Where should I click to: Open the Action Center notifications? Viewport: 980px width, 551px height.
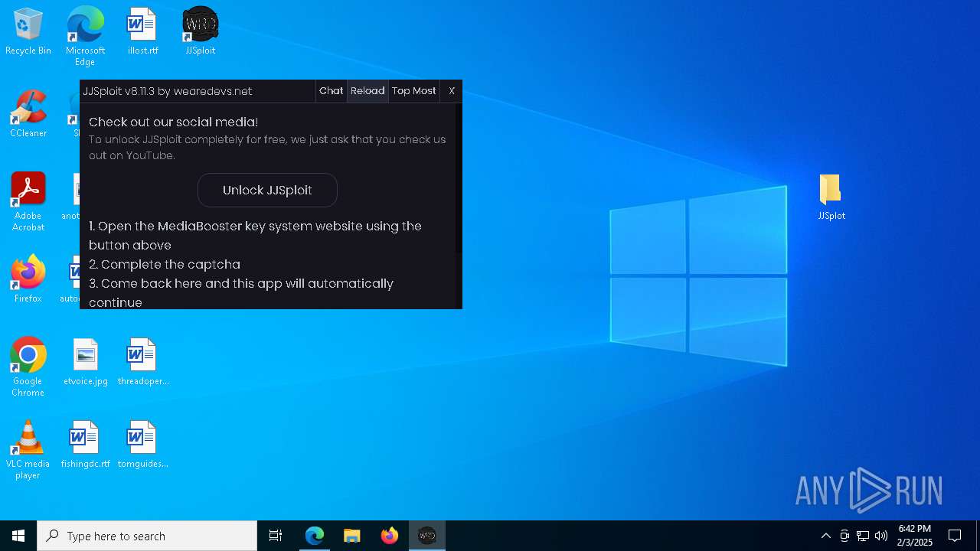coord(955,536)
